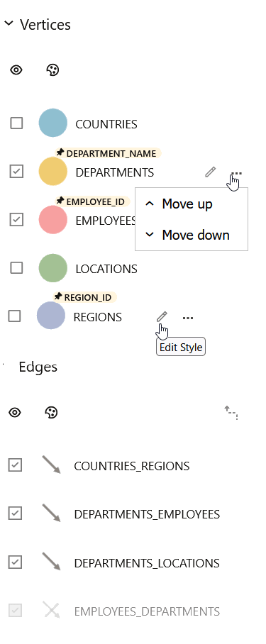The width and height of the screenshot is (266, 644).
Task: Click the Edges palette style icon
Action: [x=51, y=412]
